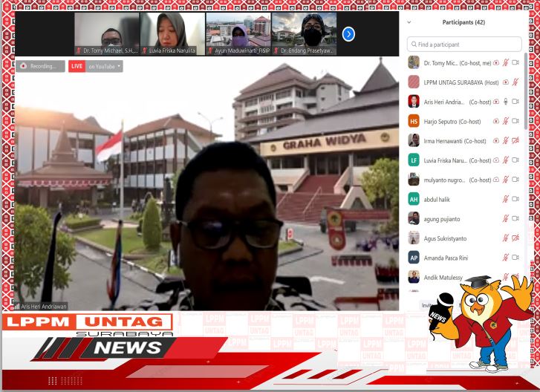Click the Invite button below the participant list
The height and width of the screenshot is (392, 540).
click(x=426, y=305)
